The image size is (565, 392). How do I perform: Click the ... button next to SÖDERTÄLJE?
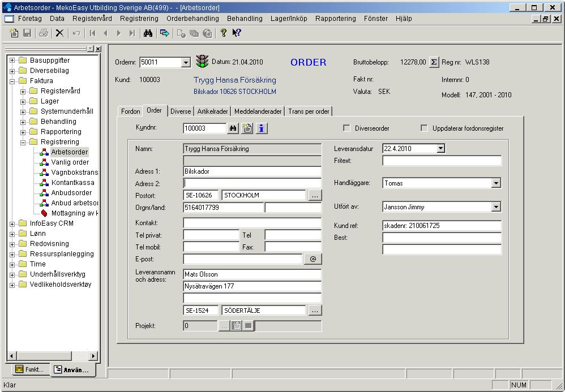point(315,311)
